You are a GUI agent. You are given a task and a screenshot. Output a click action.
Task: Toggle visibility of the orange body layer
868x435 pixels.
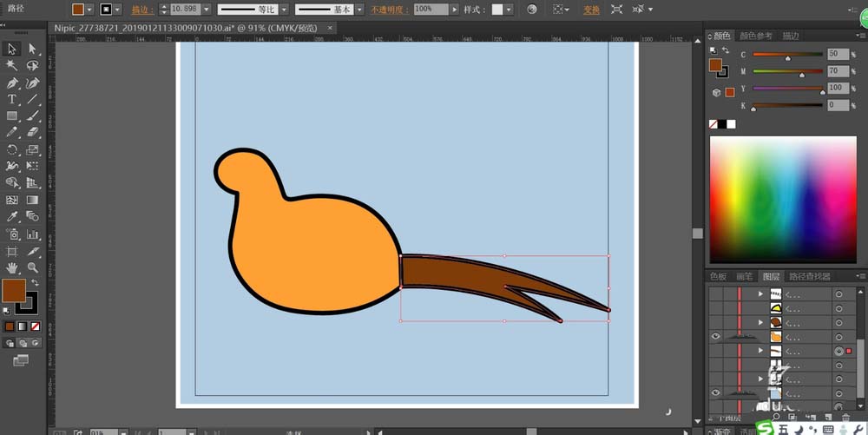(716, 336)
